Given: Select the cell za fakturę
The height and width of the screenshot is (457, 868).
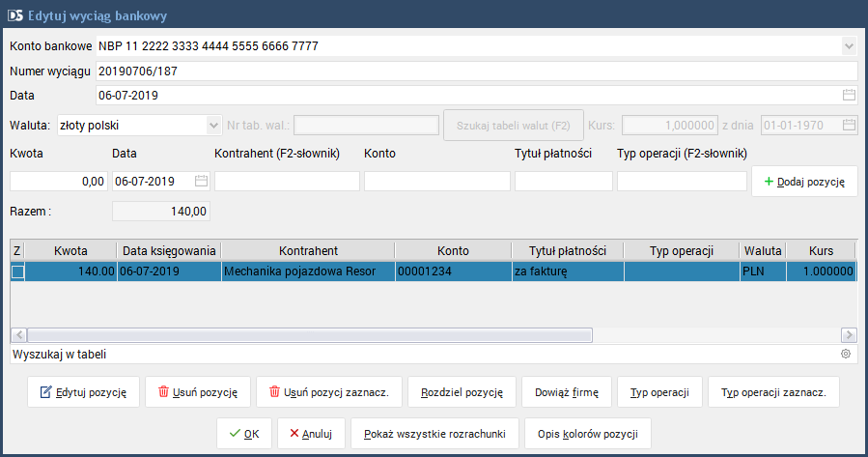Looking at the screenshot, I should (x=568, y=271).
